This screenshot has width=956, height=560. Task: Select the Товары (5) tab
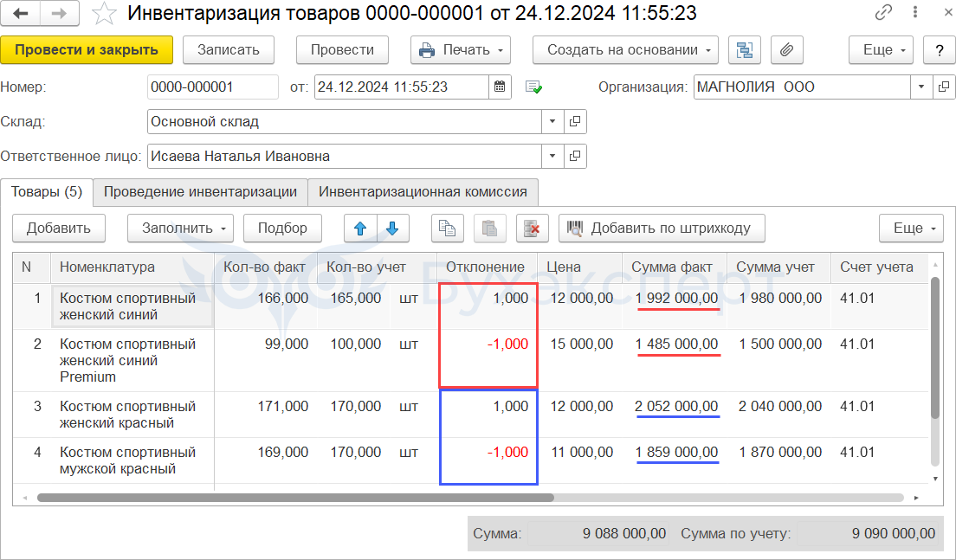pyautogui.click(x=47, y=192)
